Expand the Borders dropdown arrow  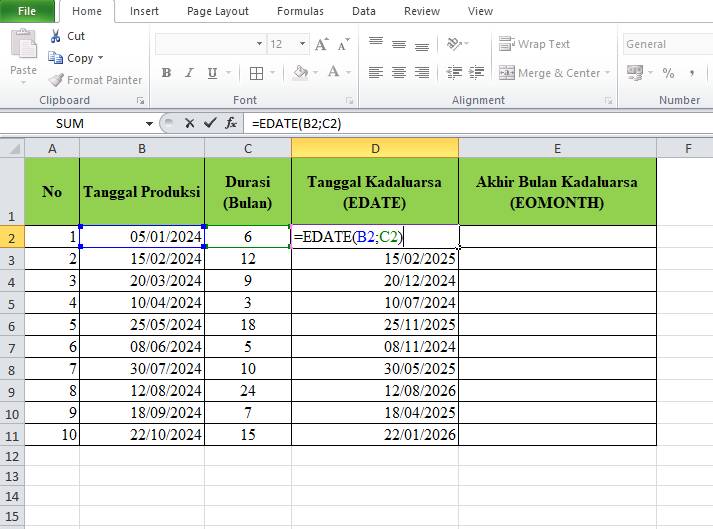pos(272,73)
